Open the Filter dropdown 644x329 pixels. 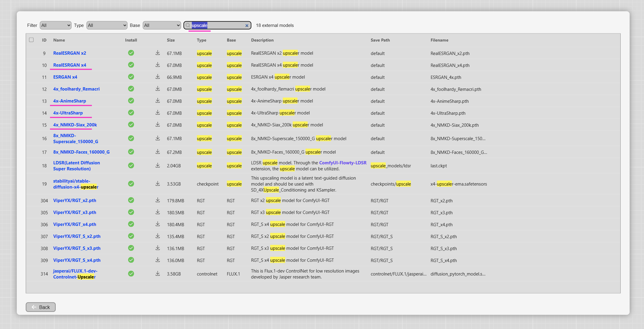point(56,25)
